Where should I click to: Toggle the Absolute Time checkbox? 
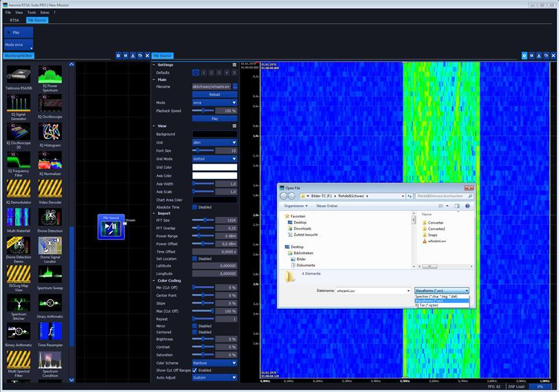pyautogui.click(x=194, y=207)
